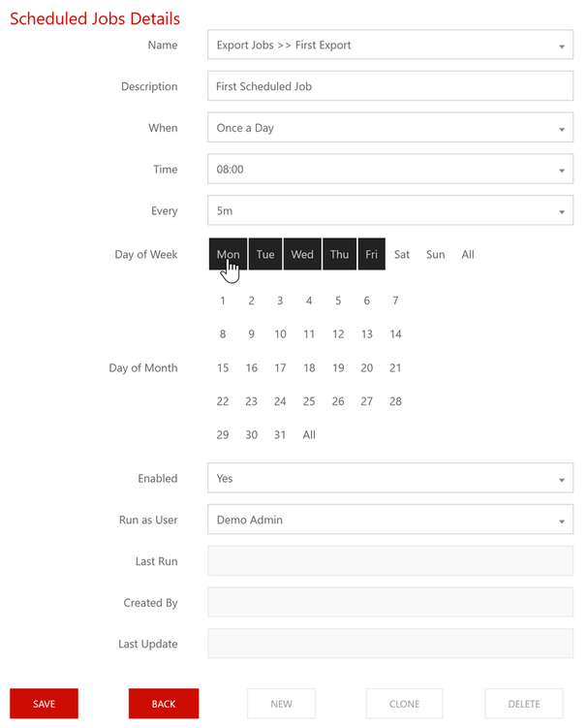Open the Enabled dropdown

point(389,478)
